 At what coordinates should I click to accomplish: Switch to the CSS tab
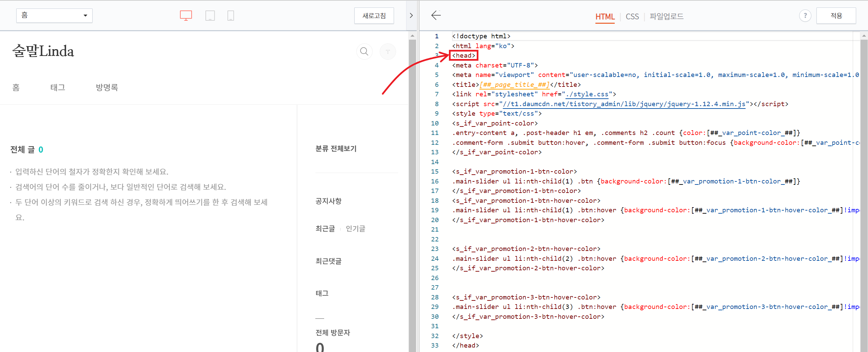pyautogui.click(x=632, y=16)
